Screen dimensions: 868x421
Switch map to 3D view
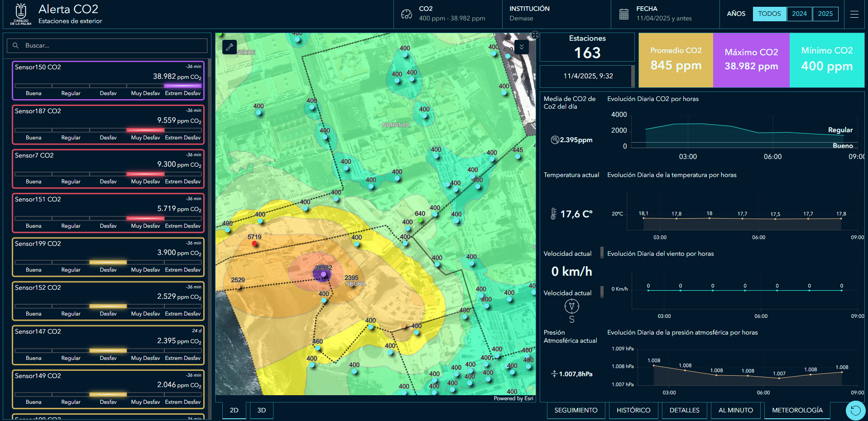click(x=262, y=410)
